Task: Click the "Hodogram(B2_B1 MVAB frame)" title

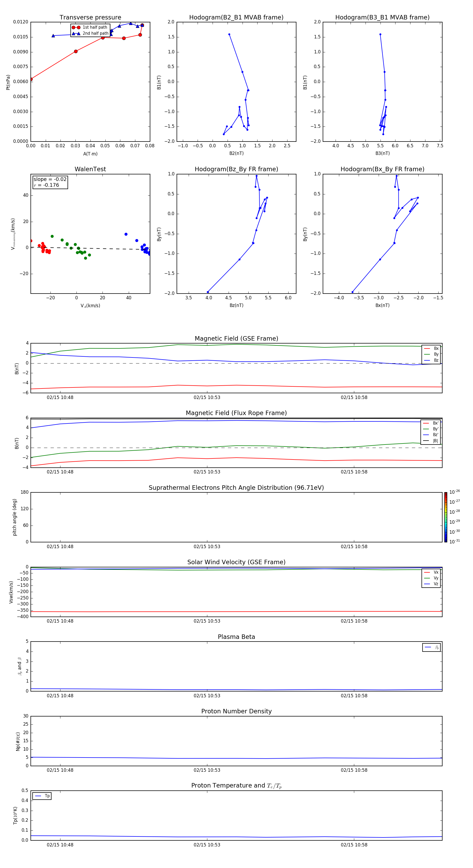Action: coord(236,18)
